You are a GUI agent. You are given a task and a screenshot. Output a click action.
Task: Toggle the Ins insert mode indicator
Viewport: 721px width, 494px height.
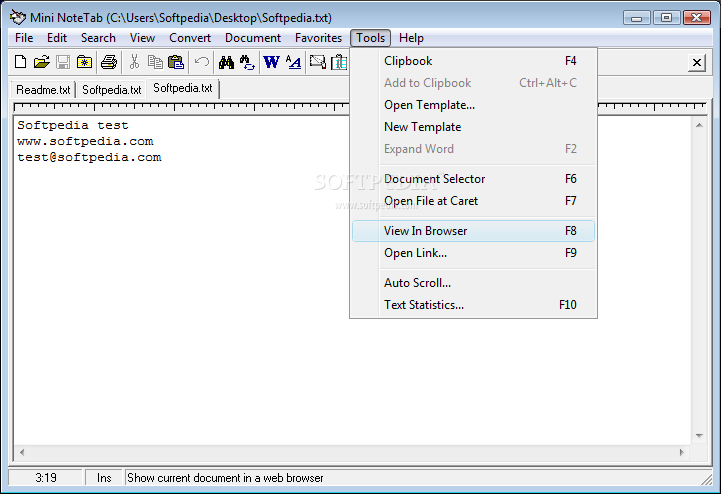[x=104, y=478]
